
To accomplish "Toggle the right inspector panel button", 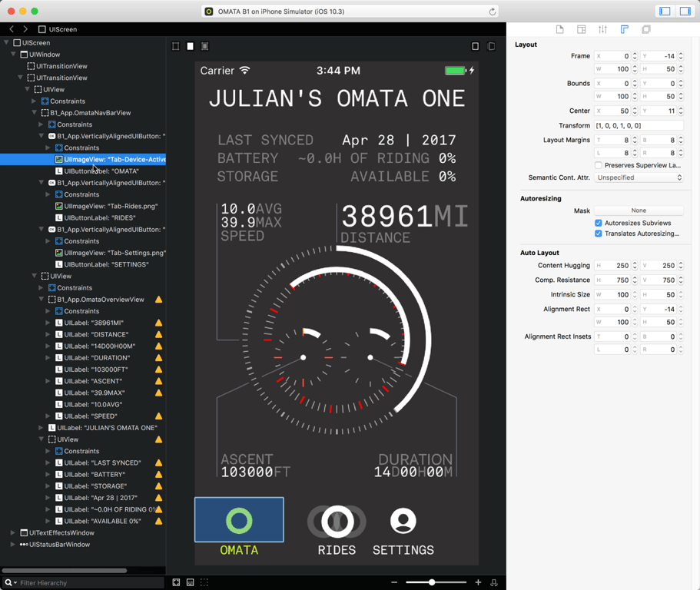I will pos(685,12).
